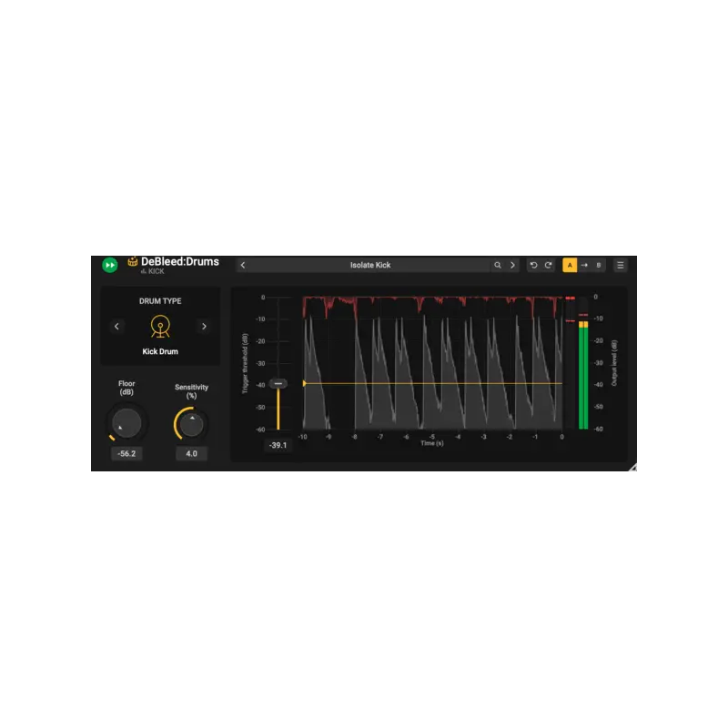Click the Sensitivity (%) knob
This screenshot has width=728, height=728.
pos(191,424)
